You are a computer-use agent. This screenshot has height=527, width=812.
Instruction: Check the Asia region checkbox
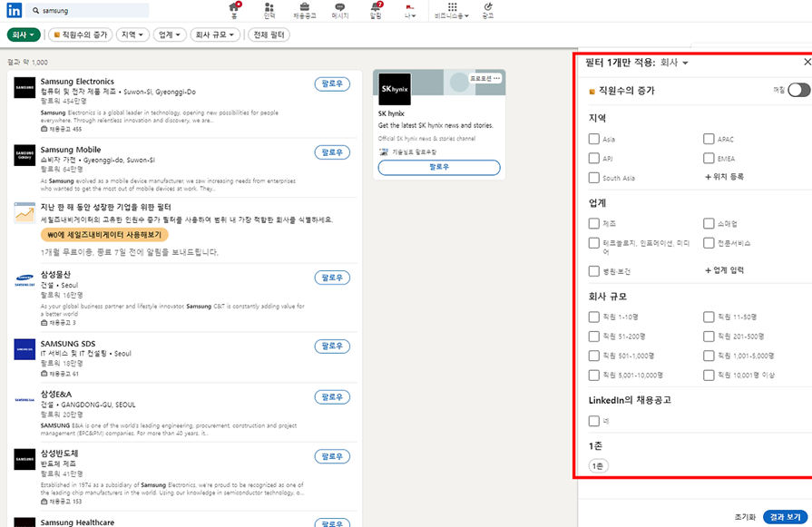pyautogui.click(x=594, y=139)
